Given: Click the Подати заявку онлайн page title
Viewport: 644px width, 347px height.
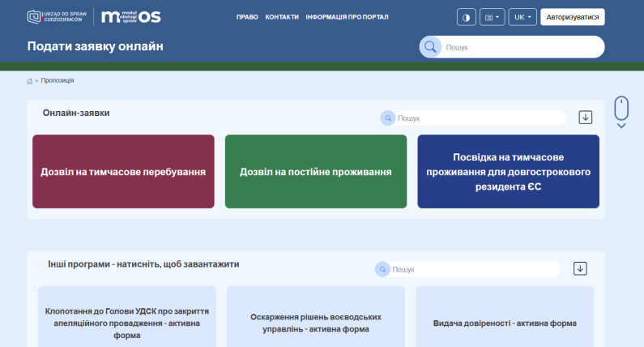Looking at the screenshot, I should coord(96,46).
